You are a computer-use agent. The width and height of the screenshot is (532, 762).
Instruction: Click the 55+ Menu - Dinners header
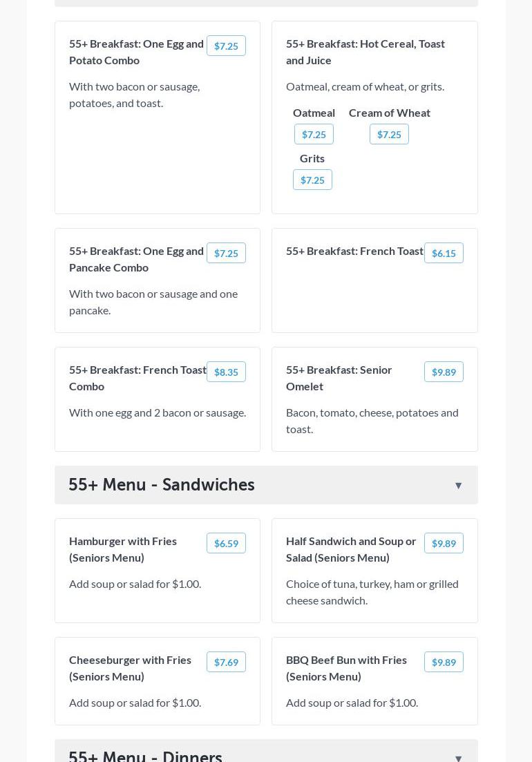pyautogui.click(x=145, y=756)
